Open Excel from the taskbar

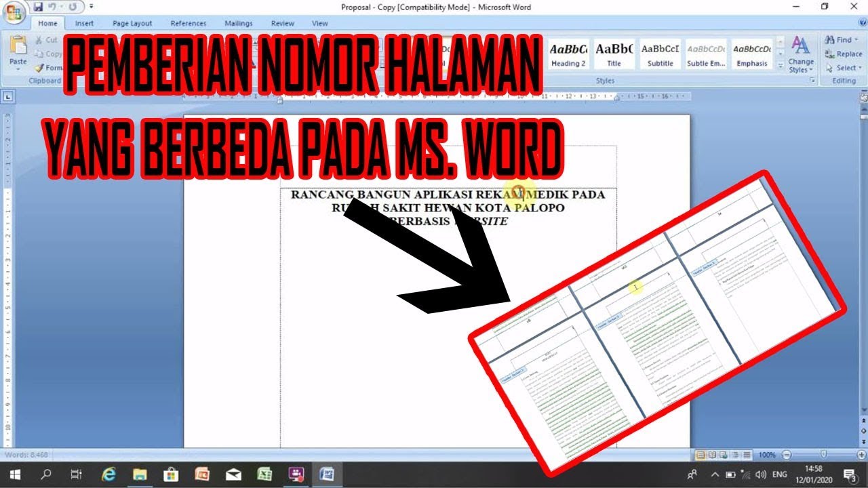point(264,474)
